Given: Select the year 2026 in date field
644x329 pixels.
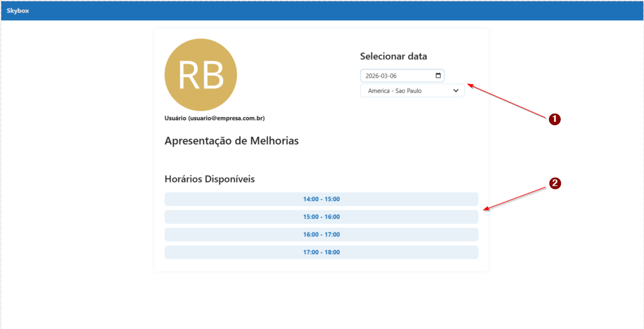Looking at the screenshot, I should (373, 76).
